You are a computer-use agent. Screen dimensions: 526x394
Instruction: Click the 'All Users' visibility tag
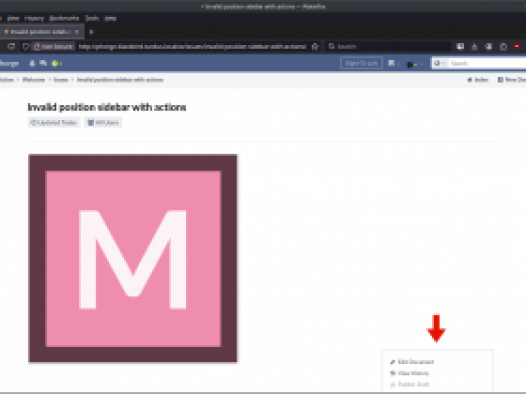coord(103,122)
